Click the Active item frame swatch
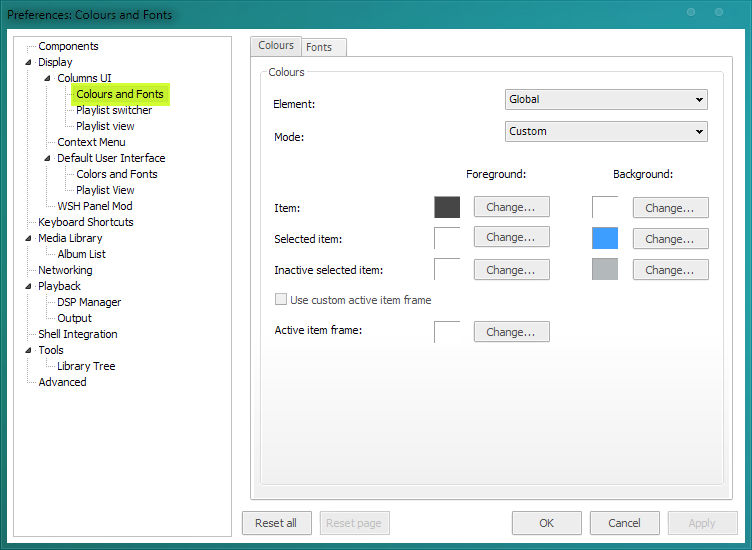The width and height of the screenshot is (752, 550). click(x=447, y=332)
